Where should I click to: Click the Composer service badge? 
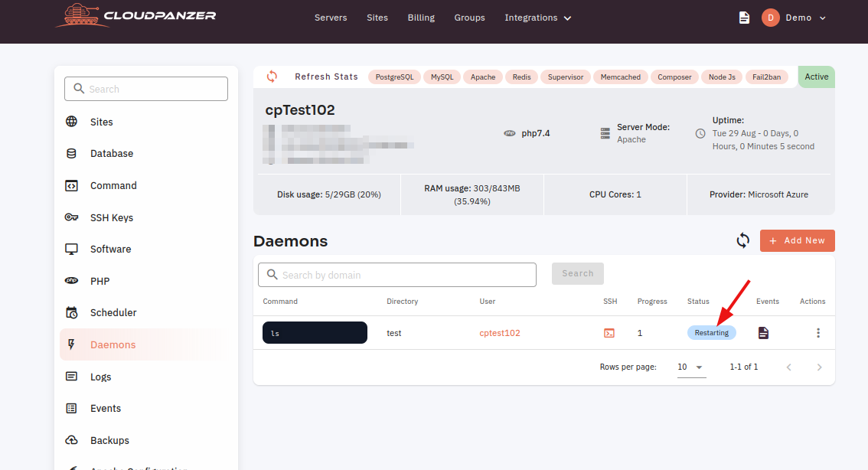click(674, 77)
